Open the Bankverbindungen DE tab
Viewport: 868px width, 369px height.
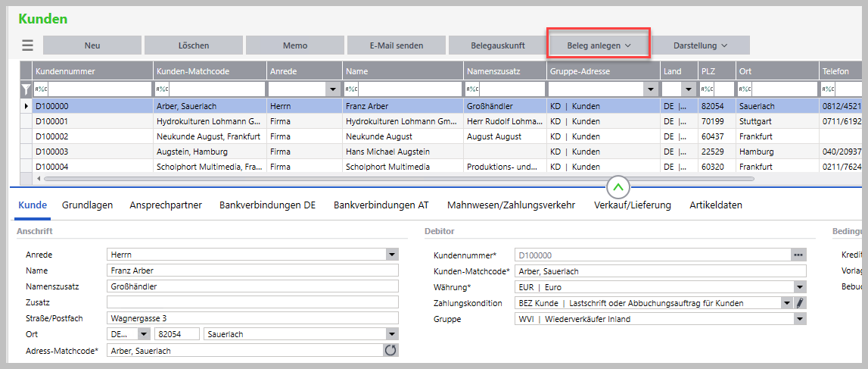pyautogui.click(x=267, y=205)
